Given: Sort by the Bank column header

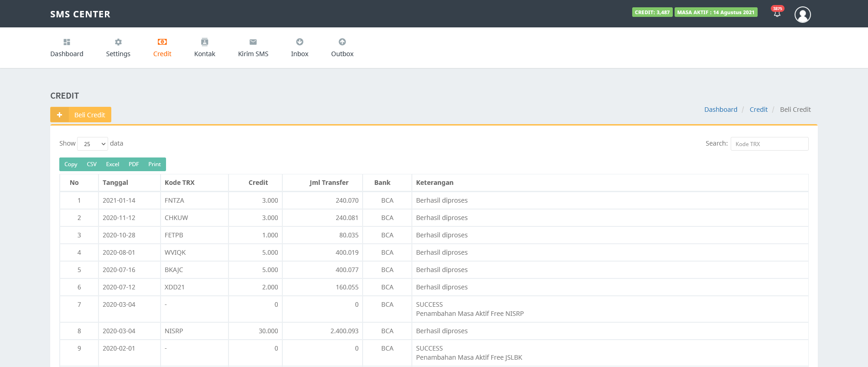Looking at the screenshot, I should (x=387, y=183).
